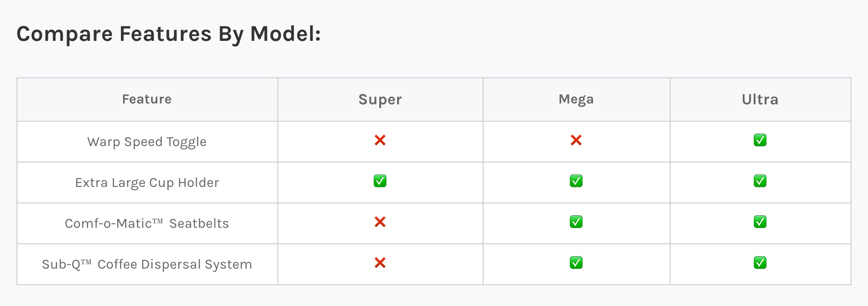Click Sub-Q Coffee Dispersal checkmark in Ultra column
868x306 pixels.
pos(760,263)
